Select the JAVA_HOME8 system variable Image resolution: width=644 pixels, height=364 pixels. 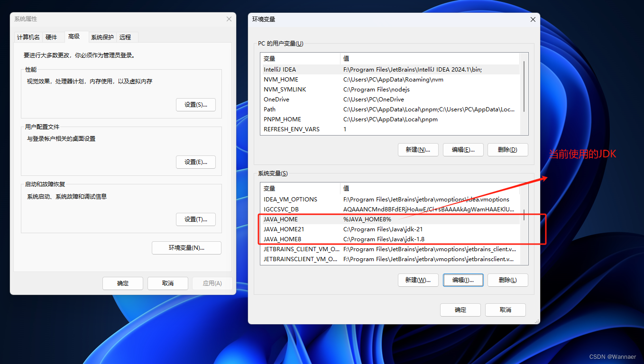[x=390, y=239]
